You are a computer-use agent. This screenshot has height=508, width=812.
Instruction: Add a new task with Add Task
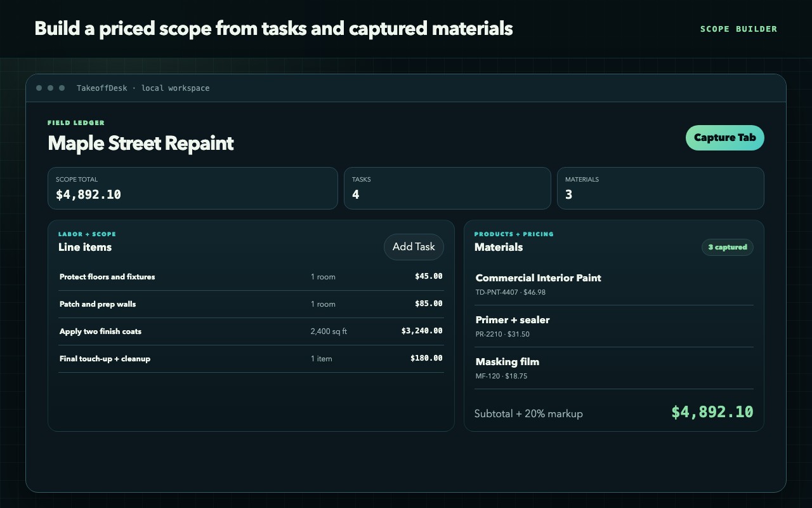(x=414, y=247)
